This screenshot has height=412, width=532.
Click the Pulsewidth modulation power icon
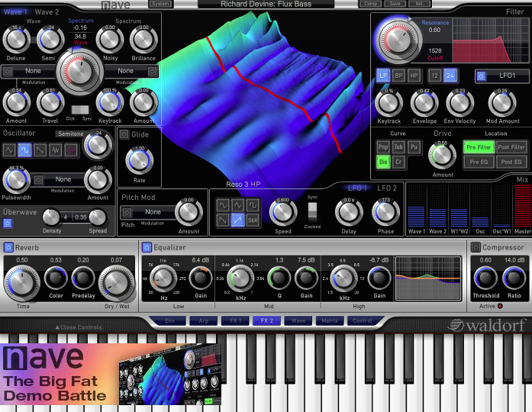pos(39,179)
